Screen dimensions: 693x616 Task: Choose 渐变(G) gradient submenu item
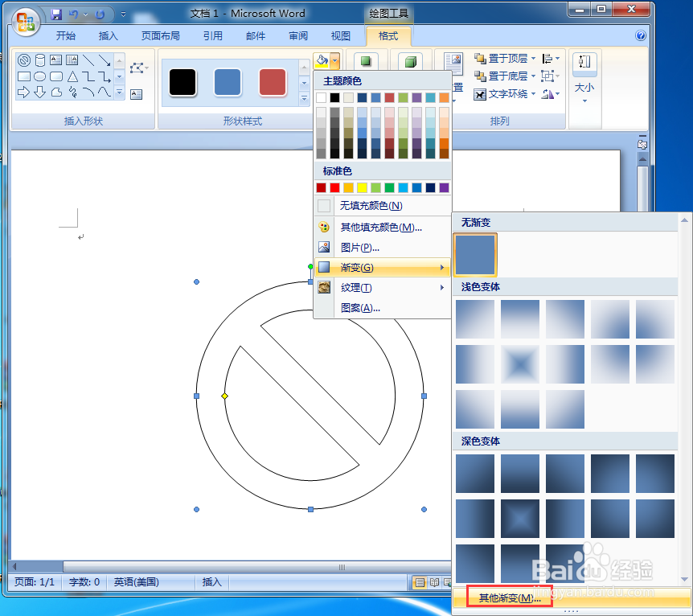point(382,268)
